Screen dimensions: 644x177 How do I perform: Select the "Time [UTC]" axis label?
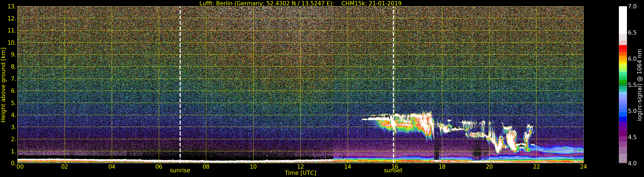point(300,173)
